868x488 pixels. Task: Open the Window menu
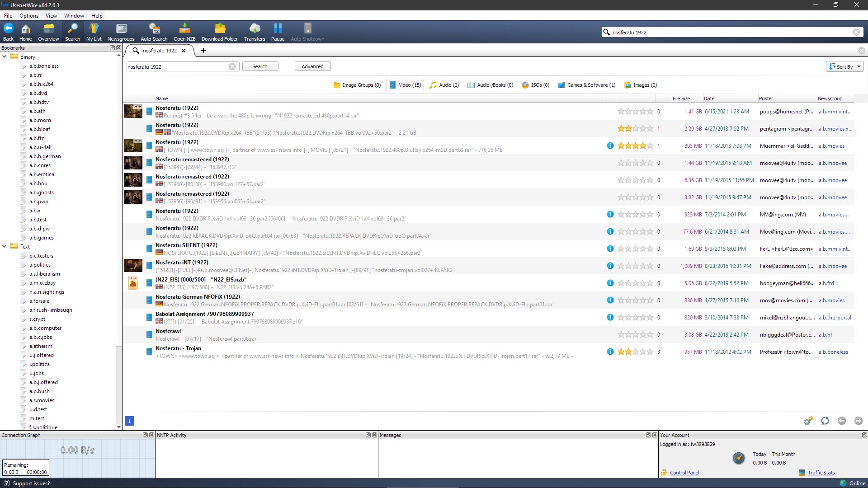[74, 15]
